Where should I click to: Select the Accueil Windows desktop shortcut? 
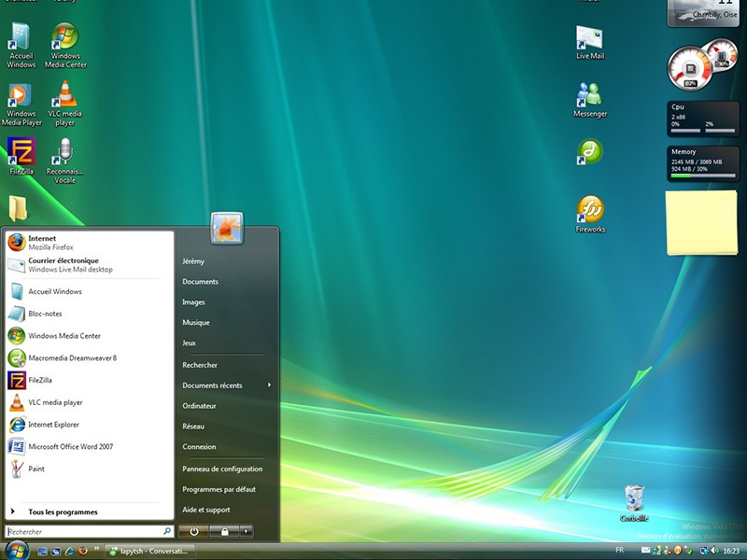21,45
